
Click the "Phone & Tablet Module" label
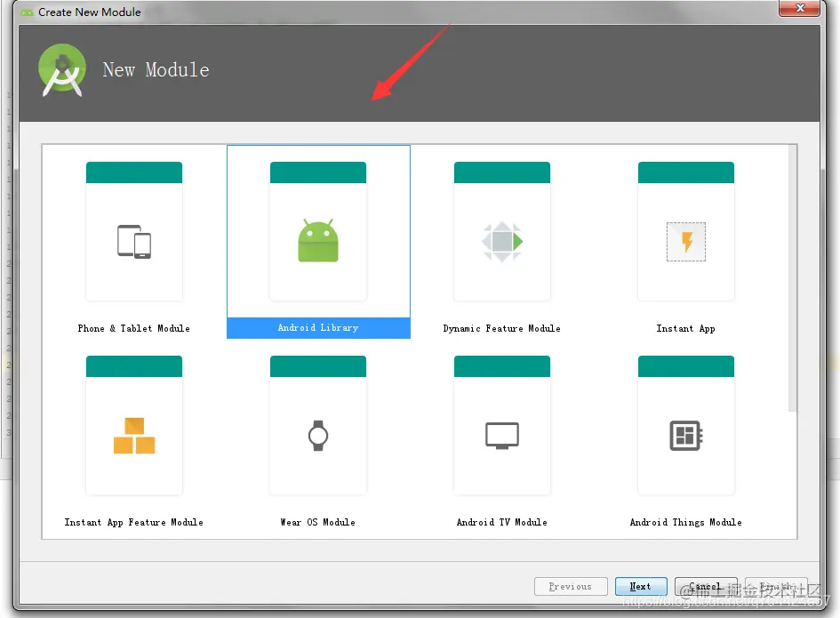point(133,328)
